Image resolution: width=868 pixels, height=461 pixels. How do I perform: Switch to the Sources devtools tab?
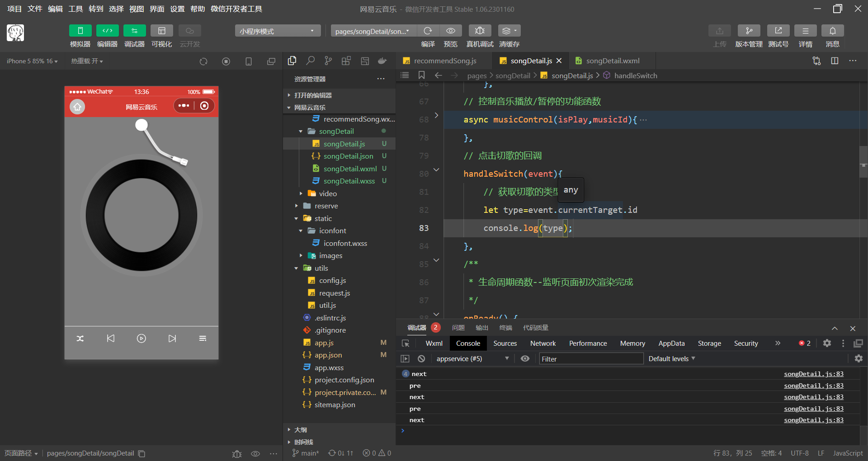click(505, 343)
